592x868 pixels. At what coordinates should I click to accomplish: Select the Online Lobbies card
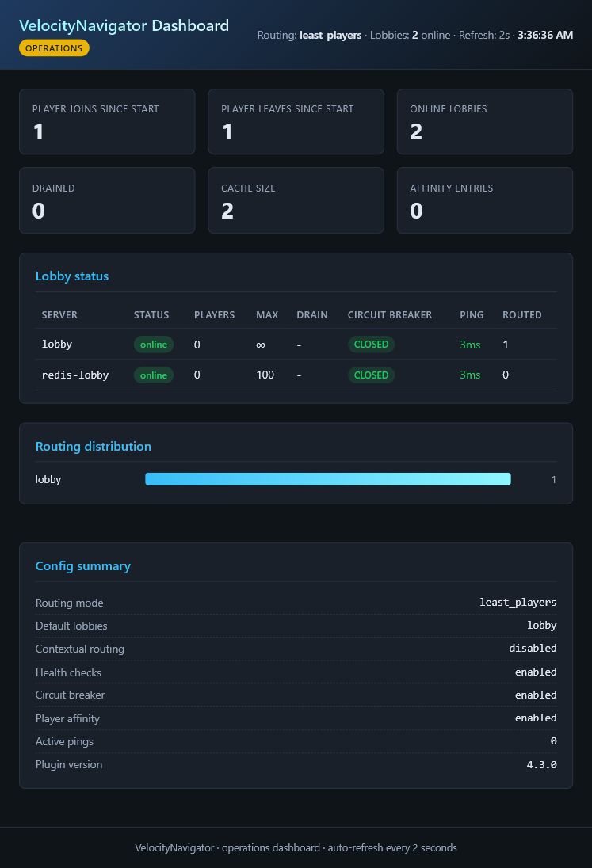[484, 122]
